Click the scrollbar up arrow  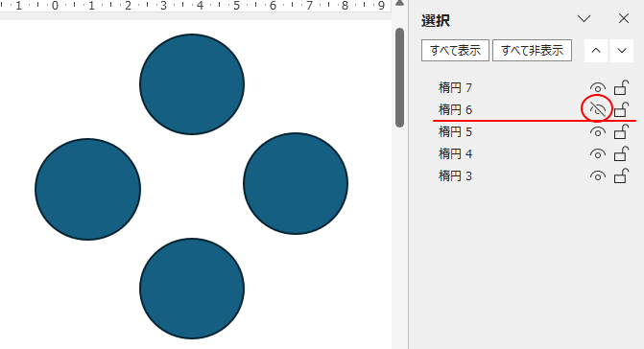pos(399,3)
